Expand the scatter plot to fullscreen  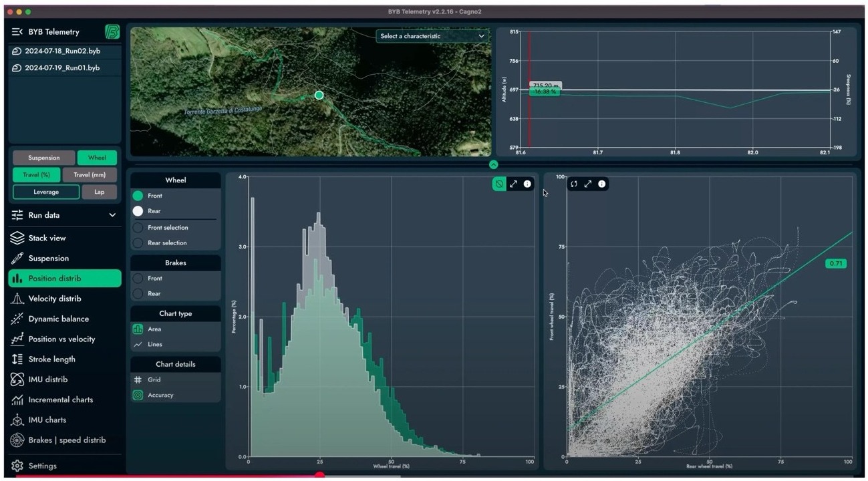(x=588, y=184)
